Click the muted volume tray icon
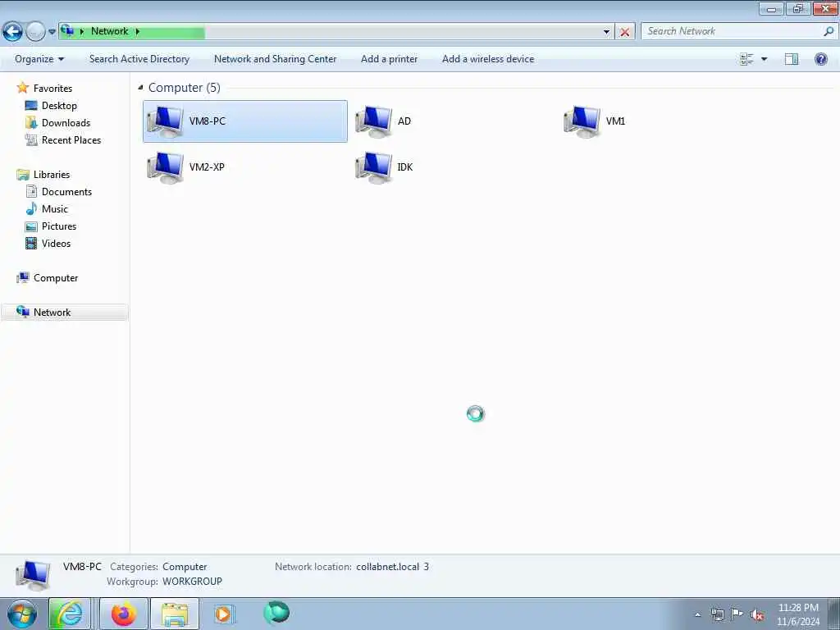The width and height of the screenshot is (840, 630). click(x=757, y=615)
